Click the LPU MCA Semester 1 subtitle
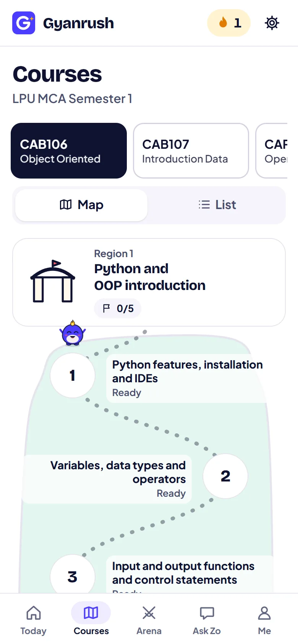The image size is (298, 644). click(x=72, y=99)
